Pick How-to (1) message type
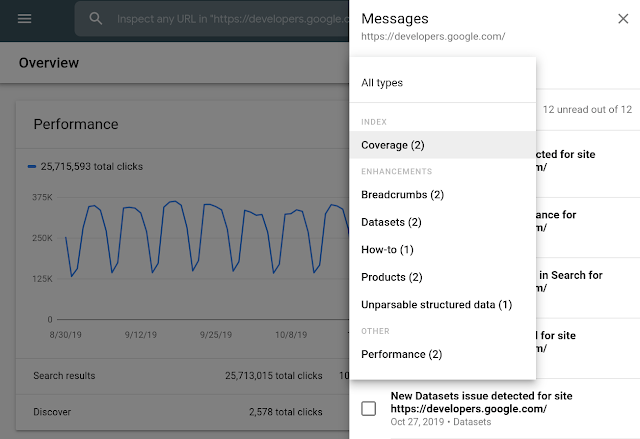This screenshot has height=439, width=640. click(x=387, y=249)
